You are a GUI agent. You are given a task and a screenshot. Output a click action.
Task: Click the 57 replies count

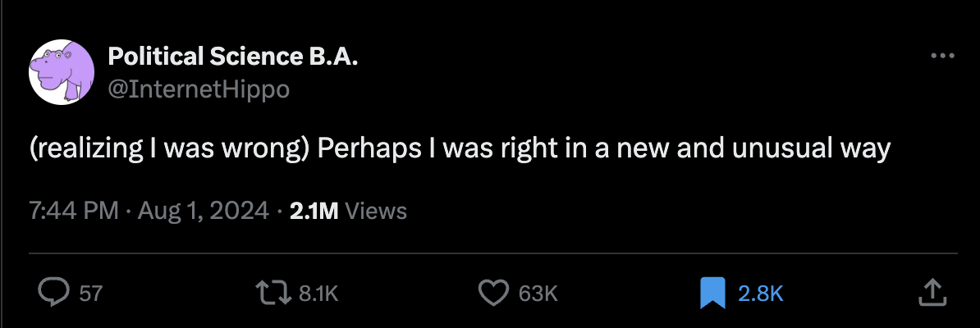click(x=90, y=293)
